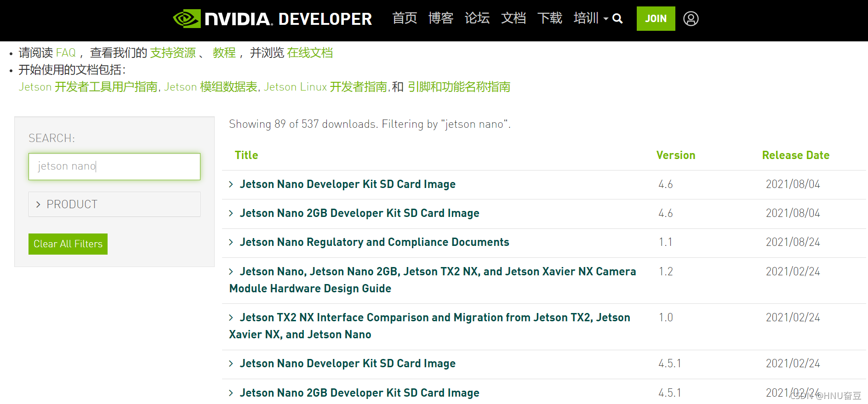
Task: Open Jetson Linux 开发者指南 link
Action: [x=325, y=87]
